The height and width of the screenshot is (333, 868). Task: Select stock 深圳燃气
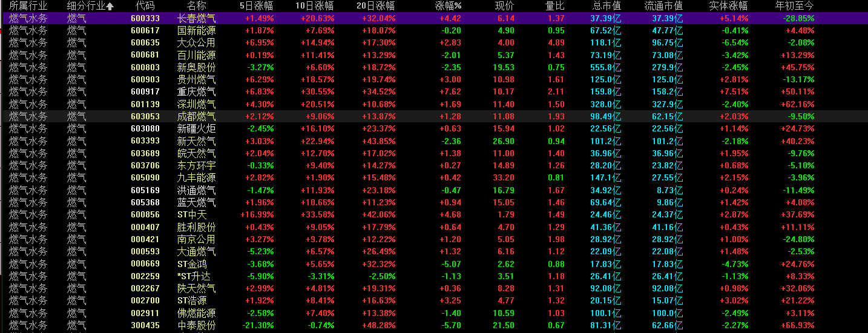pyautogui.click(x=196, y=104)
